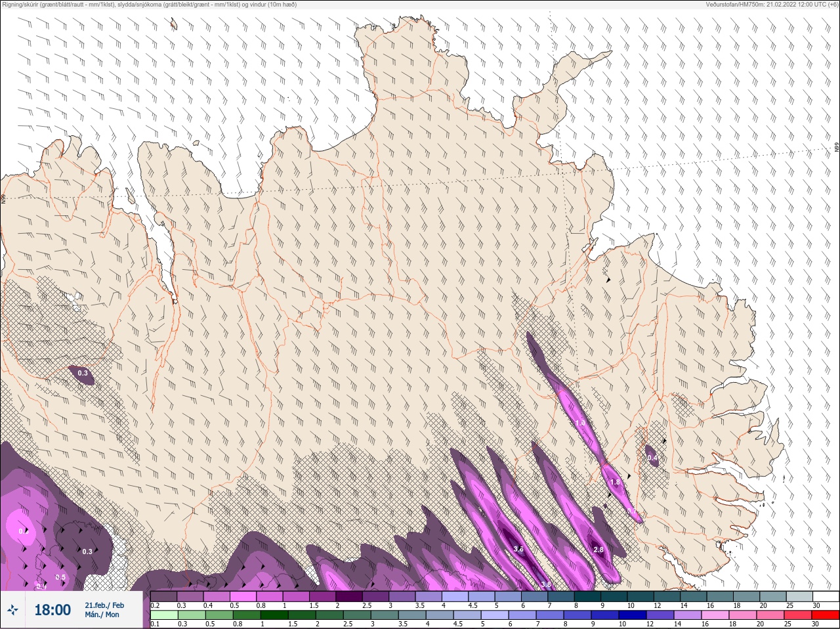Pick the bright pink 0.5 swatch in upper legend
Image resolution: width=840 pixels, height=629 pixels.
point(243,596)
